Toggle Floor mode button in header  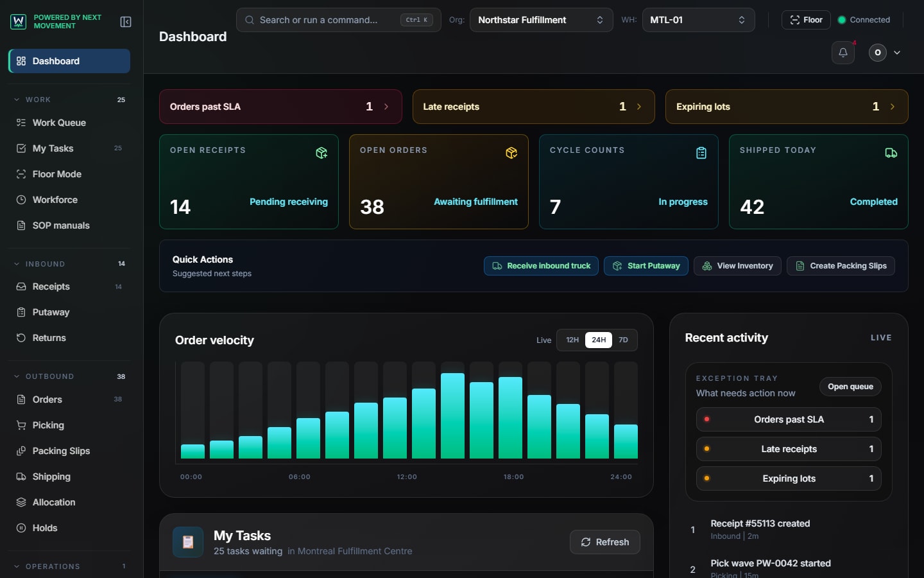pyautogui.click(x=806, y=20)
